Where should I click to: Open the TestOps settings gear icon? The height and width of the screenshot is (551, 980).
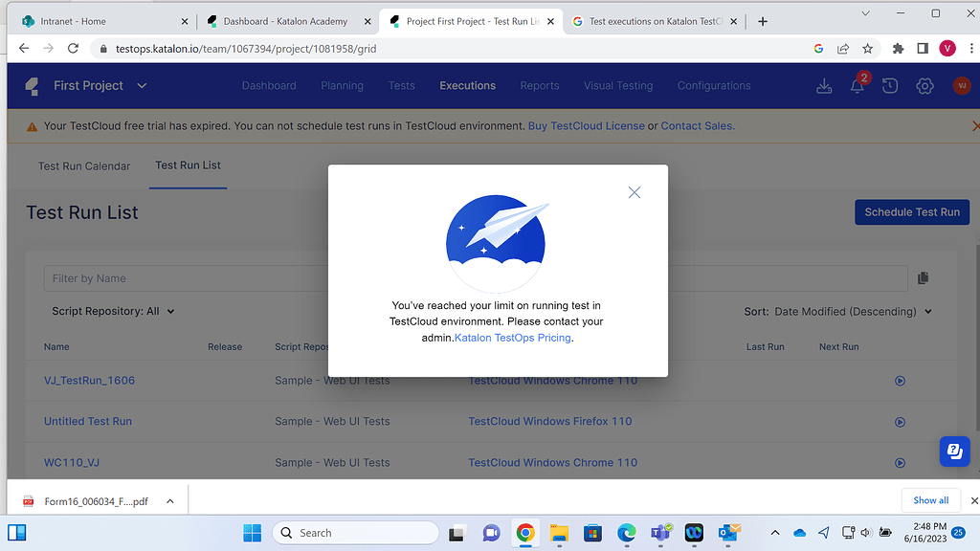click(924, 85)
